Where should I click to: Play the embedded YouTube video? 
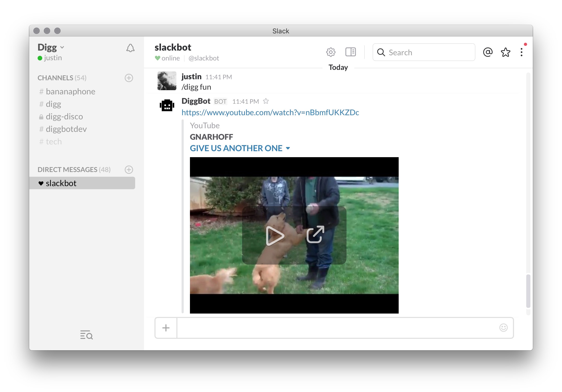pyautogui.click(x=275, y=236)
